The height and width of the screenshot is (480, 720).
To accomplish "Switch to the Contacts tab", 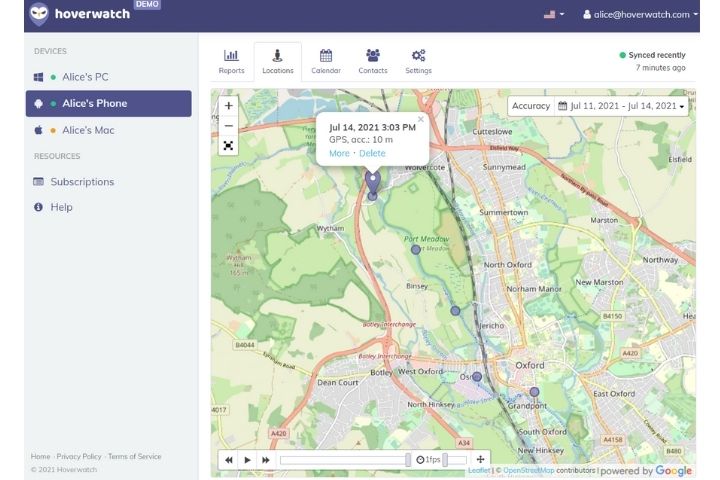I will pos(373,62).
